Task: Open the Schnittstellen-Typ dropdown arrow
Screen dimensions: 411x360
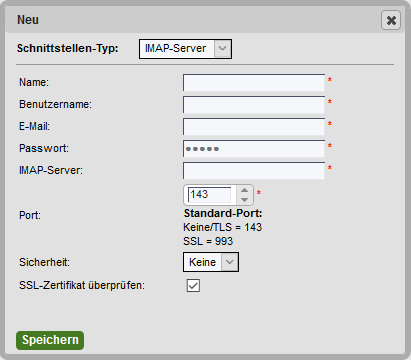Action: [x=223, y=49]
